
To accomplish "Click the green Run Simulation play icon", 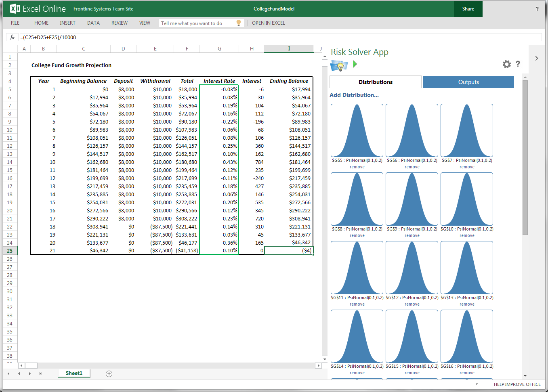I will 355,64.
